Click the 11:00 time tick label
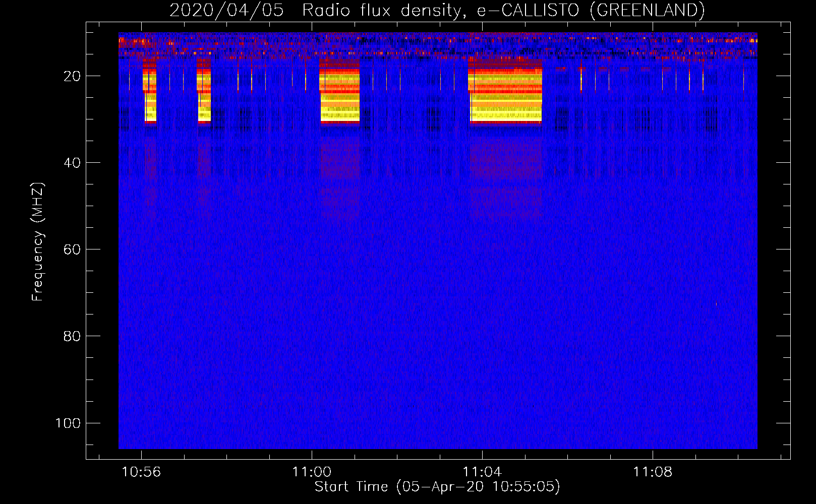Image resolution: width=816 pixels, height=504 pixels. click(x=312, y=472)
